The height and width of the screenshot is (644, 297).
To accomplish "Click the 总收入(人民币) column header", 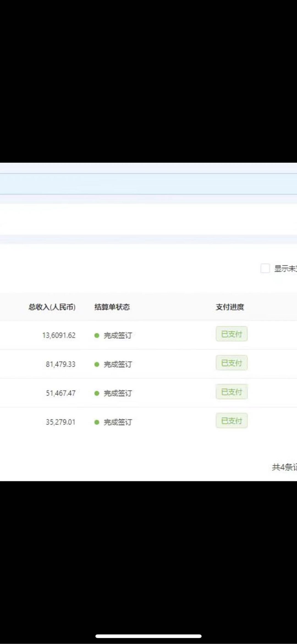I will (x=52, y=307).
